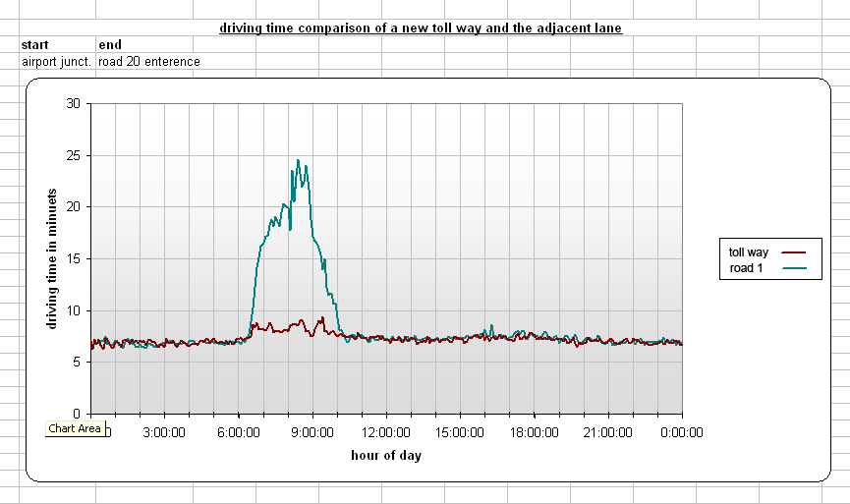Click the 25 label on the vertical axis
The height and width of the screenshot is (504, 850).
(72, 155)
